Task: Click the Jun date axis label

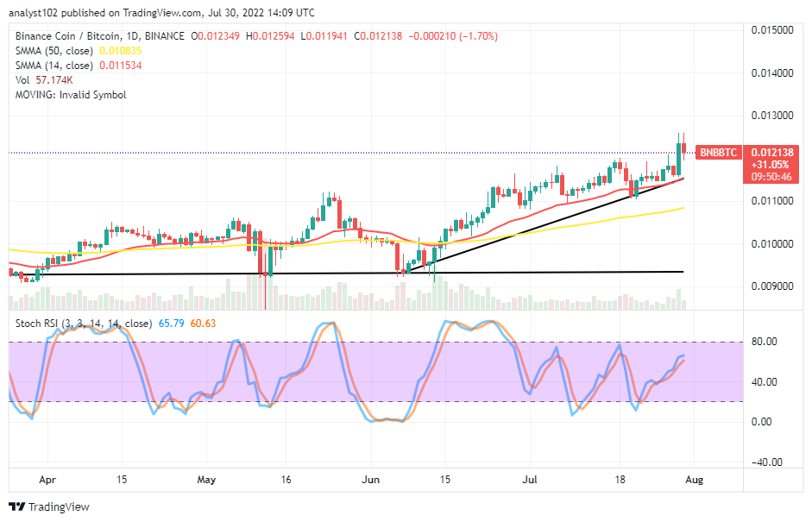Action: (x=370, y=480)
